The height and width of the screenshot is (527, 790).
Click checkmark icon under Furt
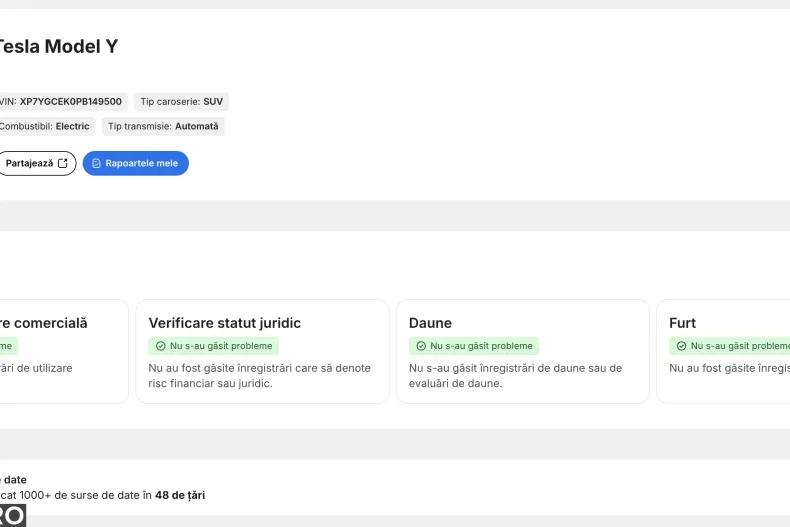click(682, 346)
